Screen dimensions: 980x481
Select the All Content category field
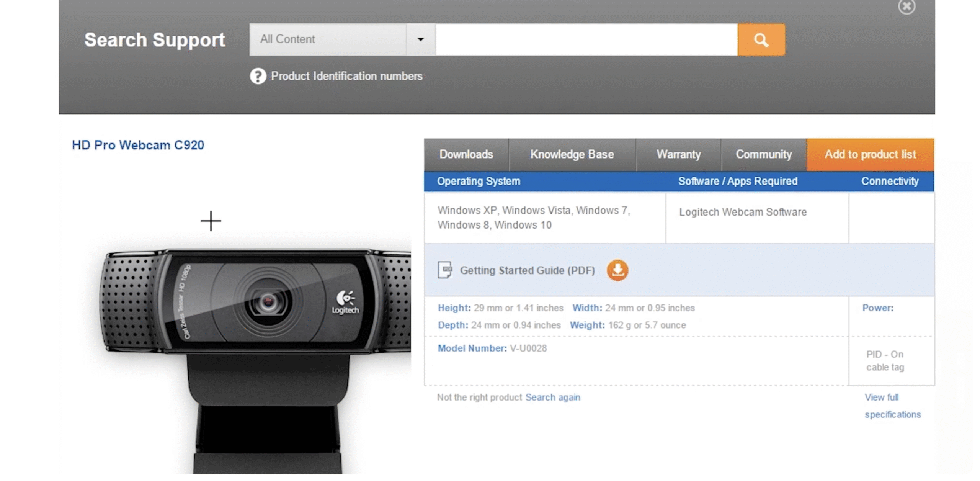[328, 39]
